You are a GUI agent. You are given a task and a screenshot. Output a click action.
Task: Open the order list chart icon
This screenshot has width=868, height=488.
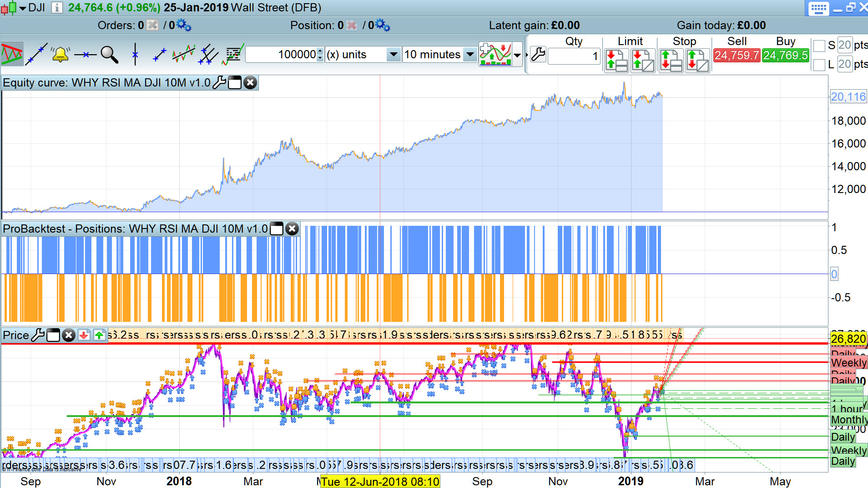(233, 55)
